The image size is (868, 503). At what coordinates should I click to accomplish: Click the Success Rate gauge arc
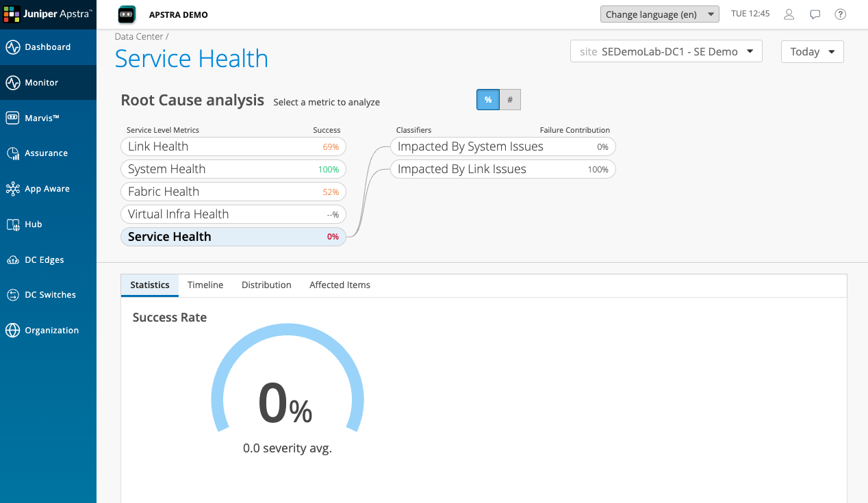[288, 376]
